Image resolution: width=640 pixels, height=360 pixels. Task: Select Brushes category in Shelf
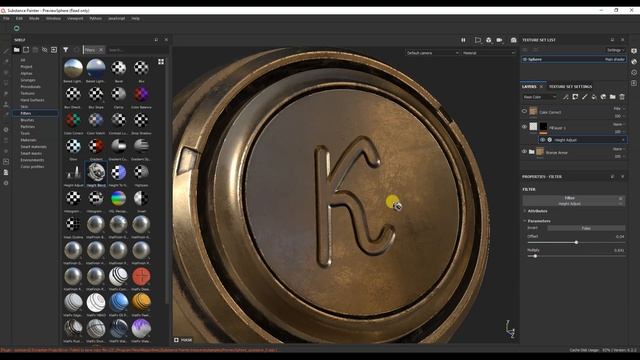click(x=27, y=120)
